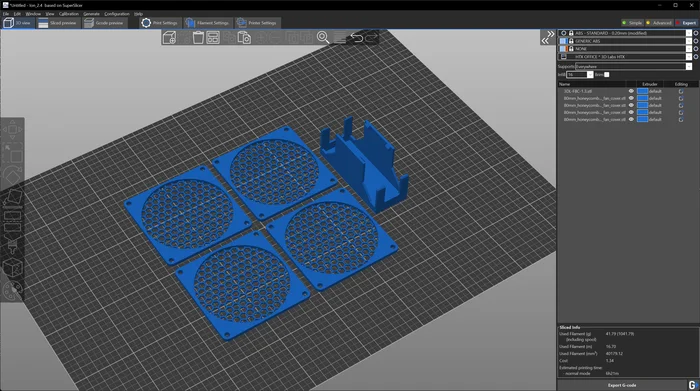This screenshot has width=700, height=391.
Task: Switch to the Gcode preview tab
Action: click(104, 23)
